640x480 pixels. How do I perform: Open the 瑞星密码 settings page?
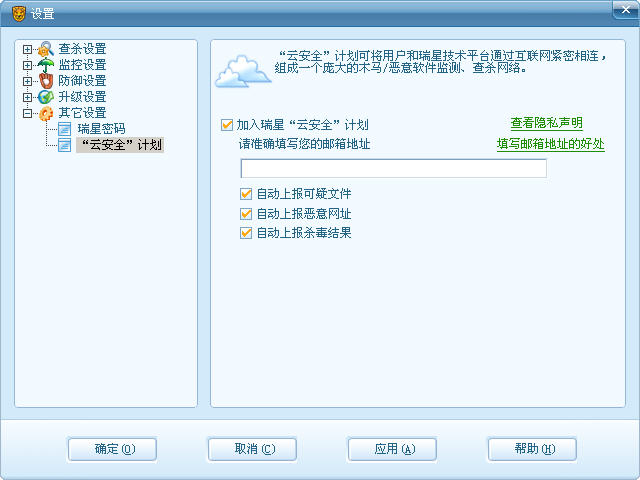[x=101, y=129]
